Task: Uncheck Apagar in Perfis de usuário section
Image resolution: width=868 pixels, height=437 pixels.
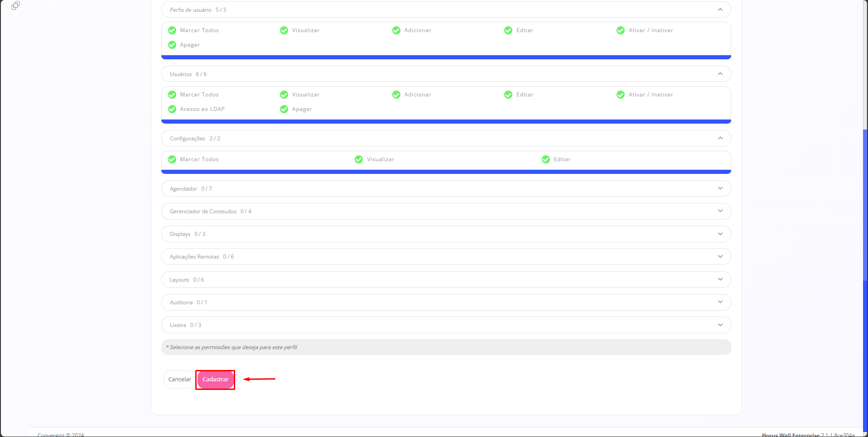Action: [172, 45]
